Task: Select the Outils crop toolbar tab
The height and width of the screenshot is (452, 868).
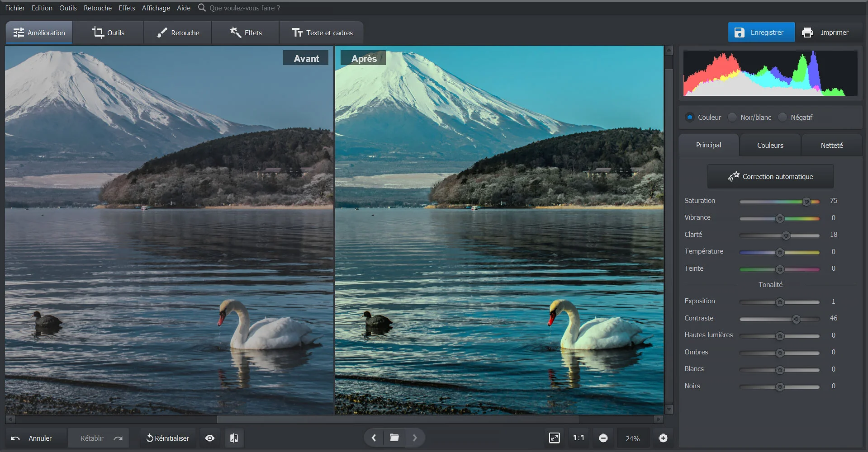Action: (109, 33)
